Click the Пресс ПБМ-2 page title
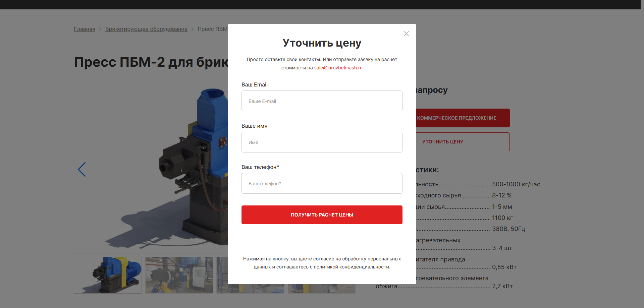Image resolution: width=644 pixels, height=308 pixels. pos(151,62)
